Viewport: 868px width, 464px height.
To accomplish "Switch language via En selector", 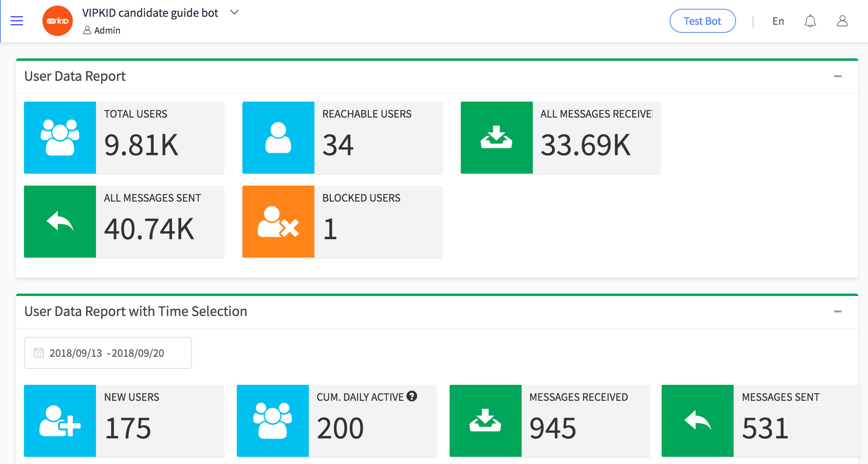I will pos(778,21).
